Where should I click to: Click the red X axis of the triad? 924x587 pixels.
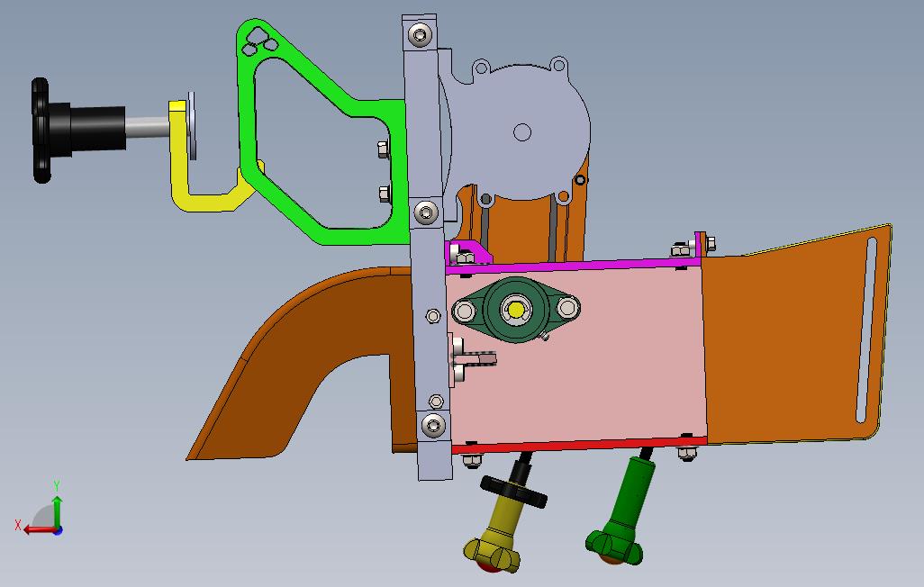40,529
